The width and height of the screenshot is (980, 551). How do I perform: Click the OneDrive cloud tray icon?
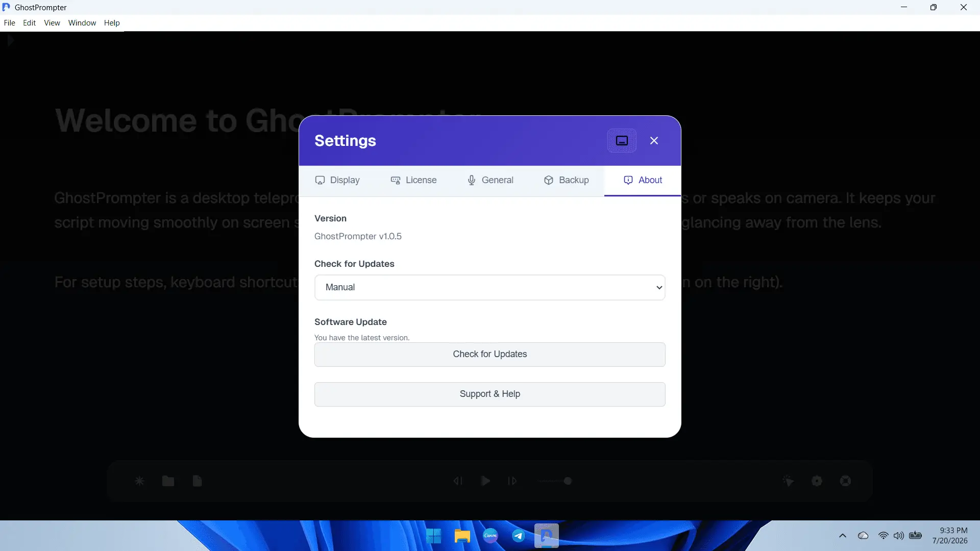(x=863, y=536)
